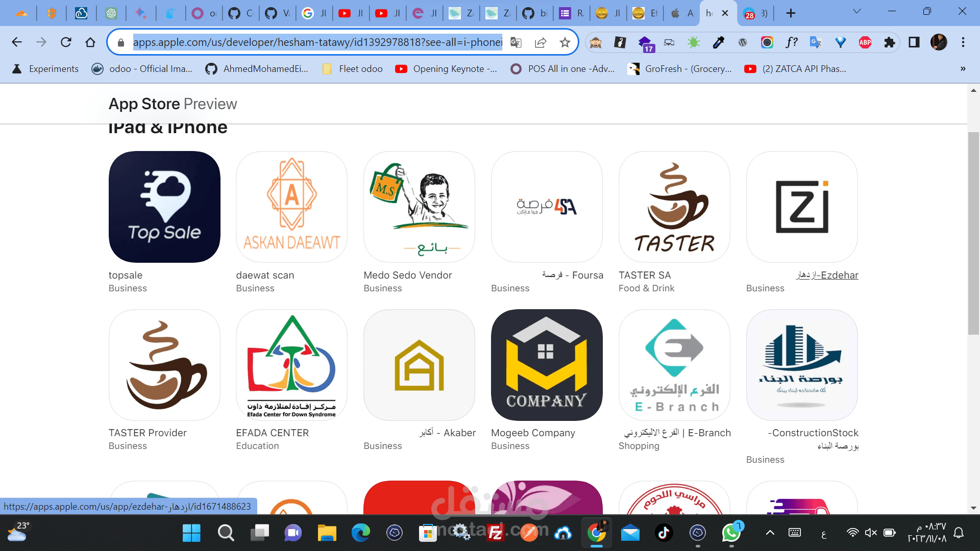This screenshot has height=551, width=980.
Task: Open the Chrome extensions puzzle icon
Action: pos(890,42)
